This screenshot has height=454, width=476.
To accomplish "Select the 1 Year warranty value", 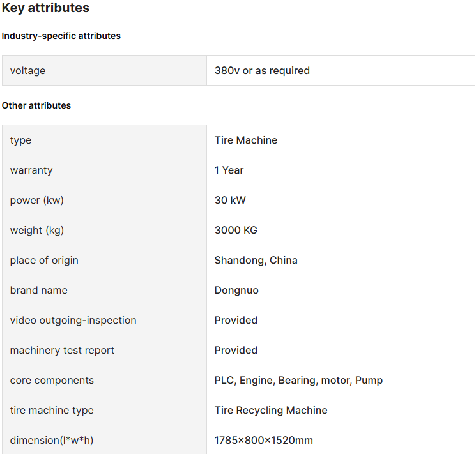I will [x=229, y=170].
